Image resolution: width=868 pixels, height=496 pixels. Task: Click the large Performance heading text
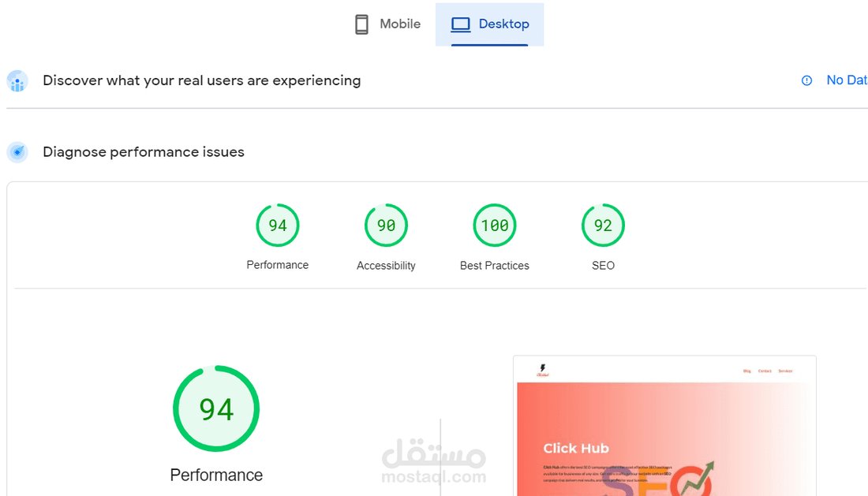pos(216,475)
